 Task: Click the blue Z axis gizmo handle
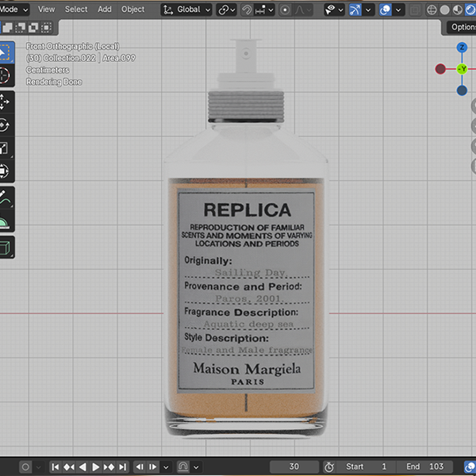462,48
